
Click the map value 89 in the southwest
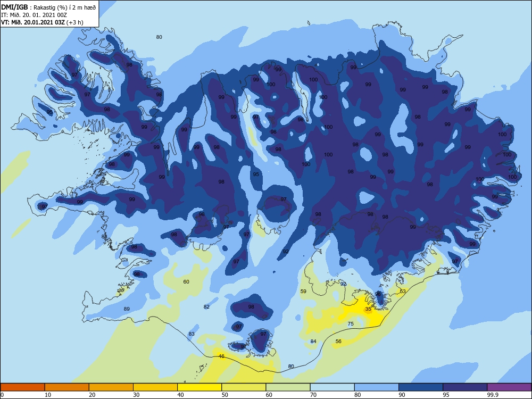pyautogui.click(x=127, y=309)
